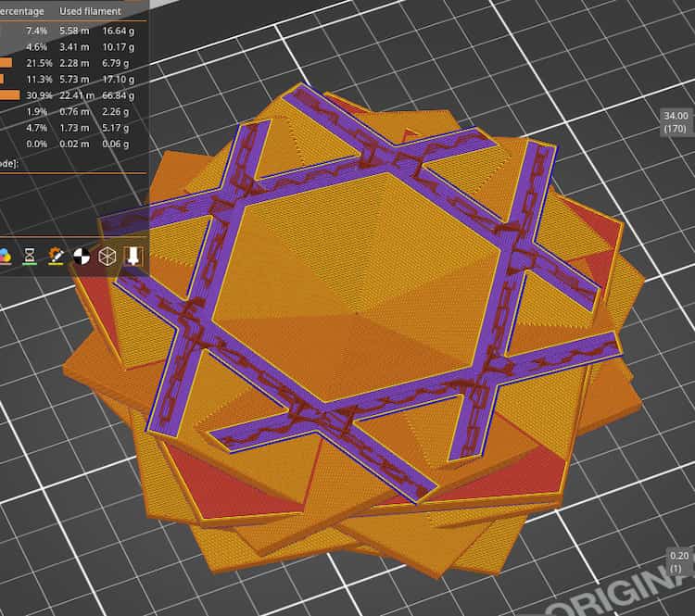695x616 pixels.
Task: Toggle custom G-code markers icon
Action: [56, 257]
